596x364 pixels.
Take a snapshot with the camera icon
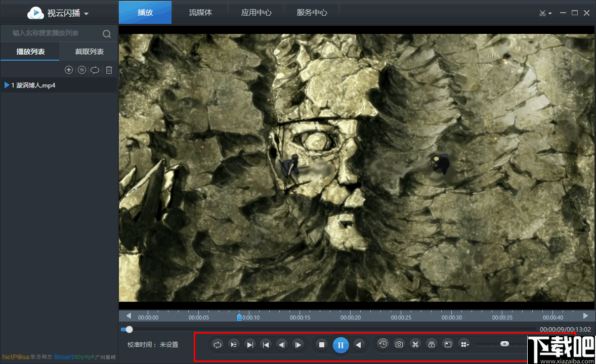click(399, 344)
